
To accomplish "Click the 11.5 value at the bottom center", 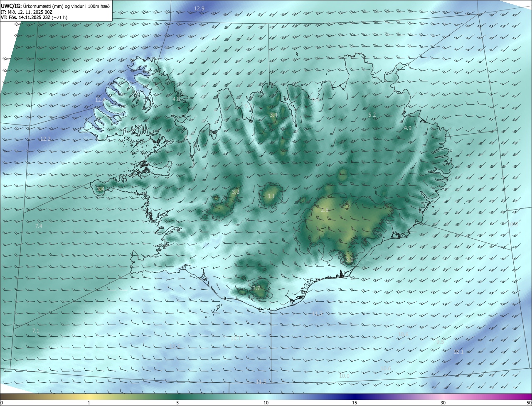I will tap(261, 382).
